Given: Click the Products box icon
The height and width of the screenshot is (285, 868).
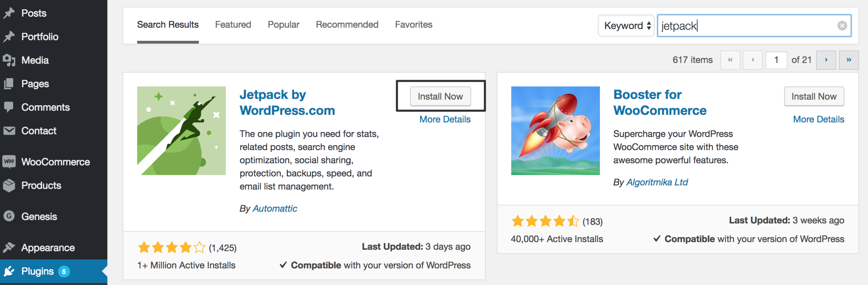Looking at the screenshot, I should pos(9,185).
